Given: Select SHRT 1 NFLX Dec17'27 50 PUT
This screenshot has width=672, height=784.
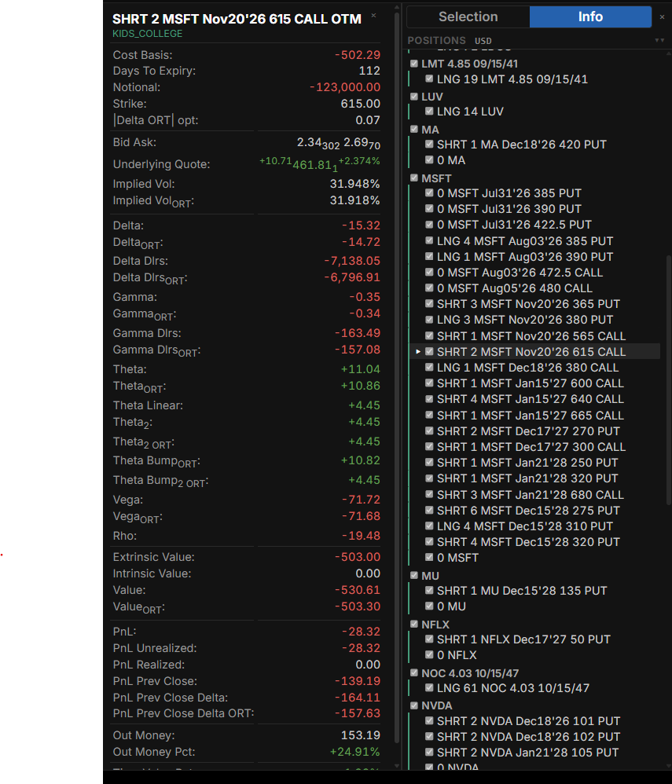Looking at the screenshot, I should (x=523, y=639).
